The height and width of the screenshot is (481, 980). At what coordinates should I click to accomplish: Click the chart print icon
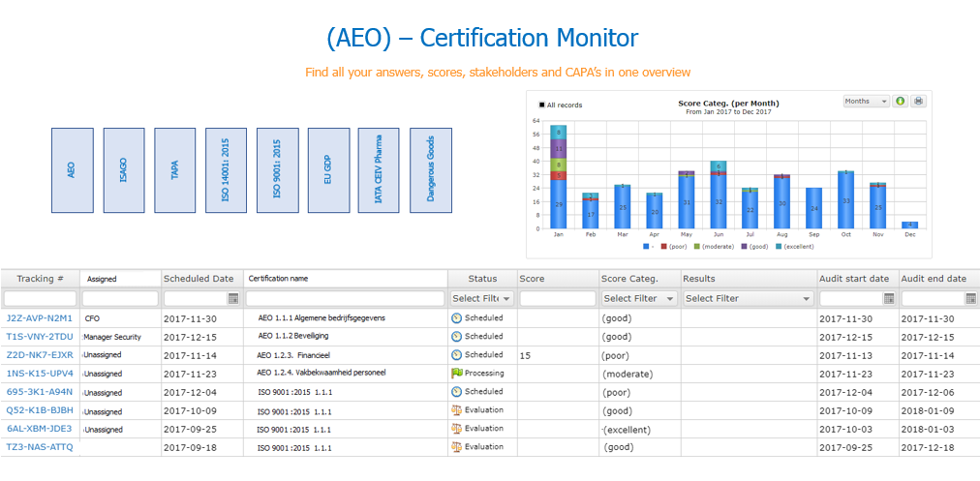918,101
